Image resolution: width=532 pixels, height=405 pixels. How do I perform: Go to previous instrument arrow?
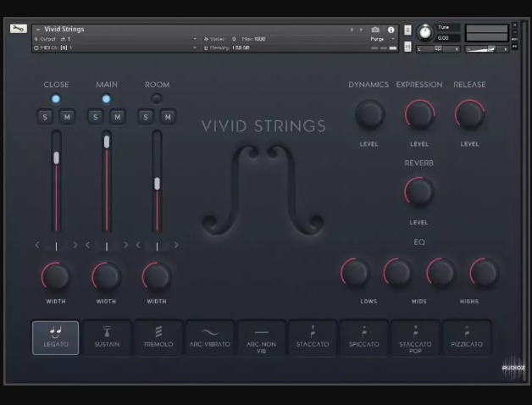coord(352,30)
